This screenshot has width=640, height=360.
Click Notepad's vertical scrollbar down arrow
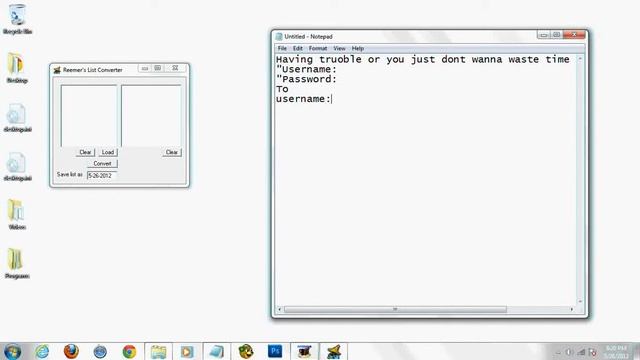click(580, 302)
